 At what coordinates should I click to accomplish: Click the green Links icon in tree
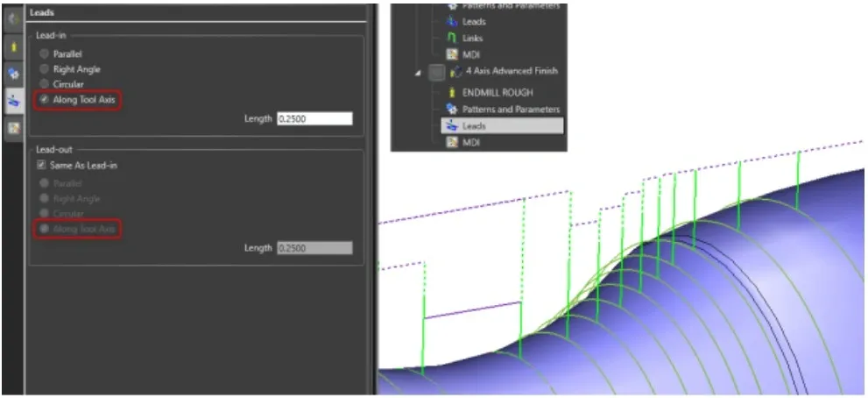click(452, 39)
